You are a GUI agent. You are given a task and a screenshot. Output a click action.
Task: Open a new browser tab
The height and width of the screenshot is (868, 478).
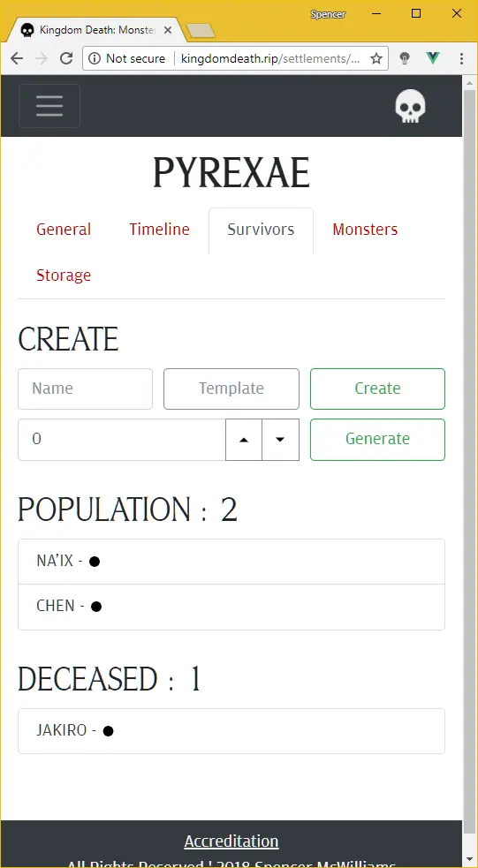[201, 31]
